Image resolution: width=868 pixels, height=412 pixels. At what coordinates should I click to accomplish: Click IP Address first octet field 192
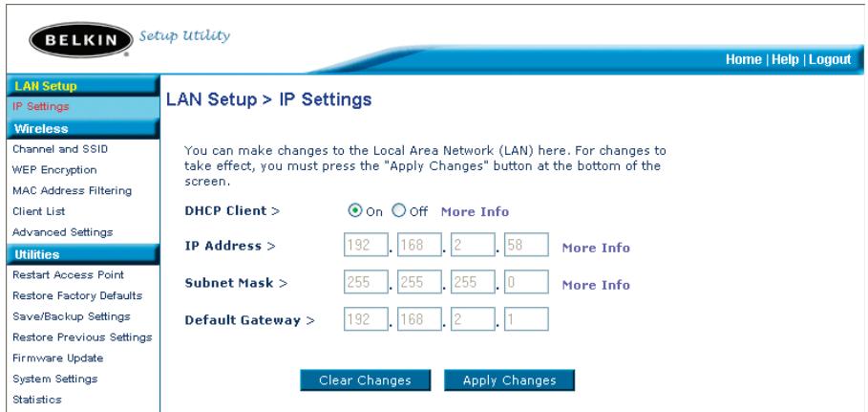366,245
